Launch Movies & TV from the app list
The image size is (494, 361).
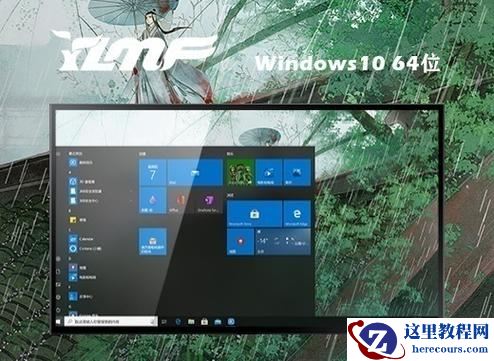pyautogui.click(x=83, y=277)
